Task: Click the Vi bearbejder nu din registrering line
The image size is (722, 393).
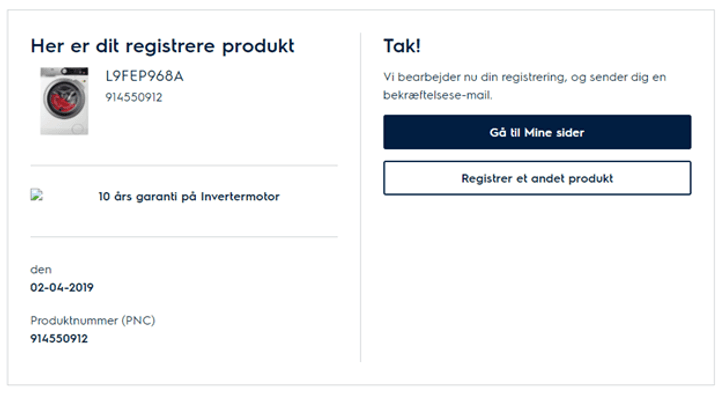Action: click(x=524, y=77)
